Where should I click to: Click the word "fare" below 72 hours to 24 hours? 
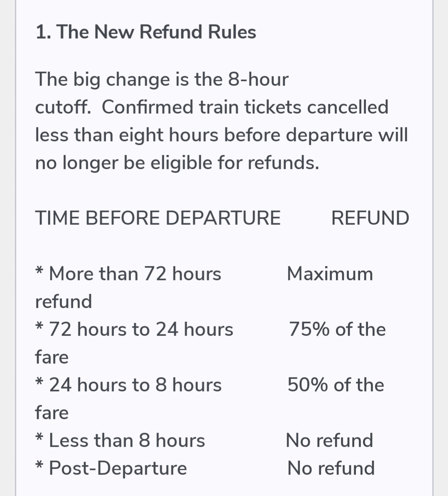pos(52,357)
